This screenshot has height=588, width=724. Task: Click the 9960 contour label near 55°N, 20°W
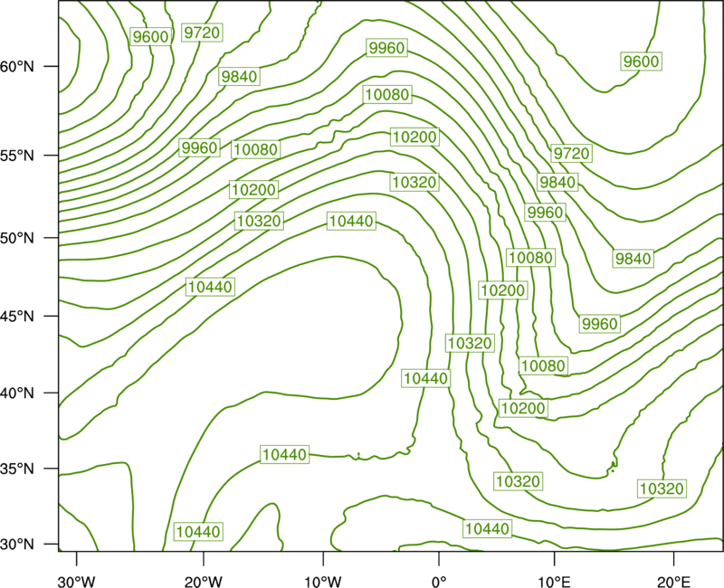199,147
